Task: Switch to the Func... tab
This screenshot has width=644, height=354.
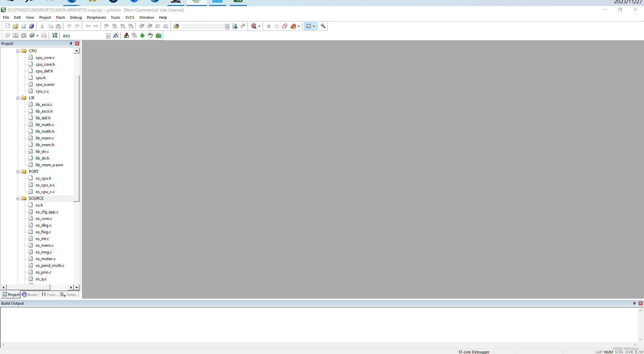Action: tap(50, 295)
